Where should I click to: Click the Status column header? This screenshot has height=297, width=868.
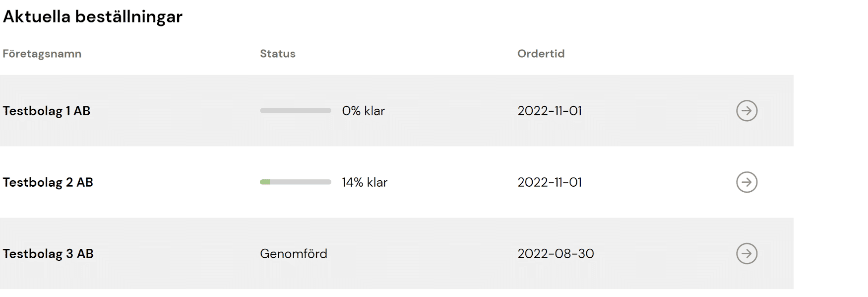(278, 54)
